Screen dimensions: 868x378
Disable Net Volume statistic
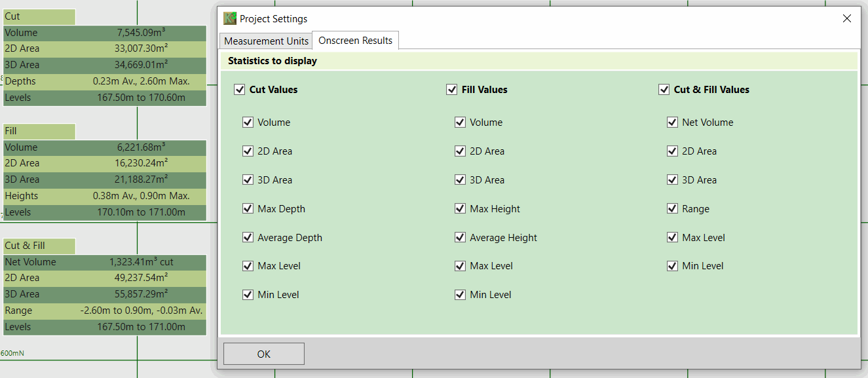click(672, 123)
